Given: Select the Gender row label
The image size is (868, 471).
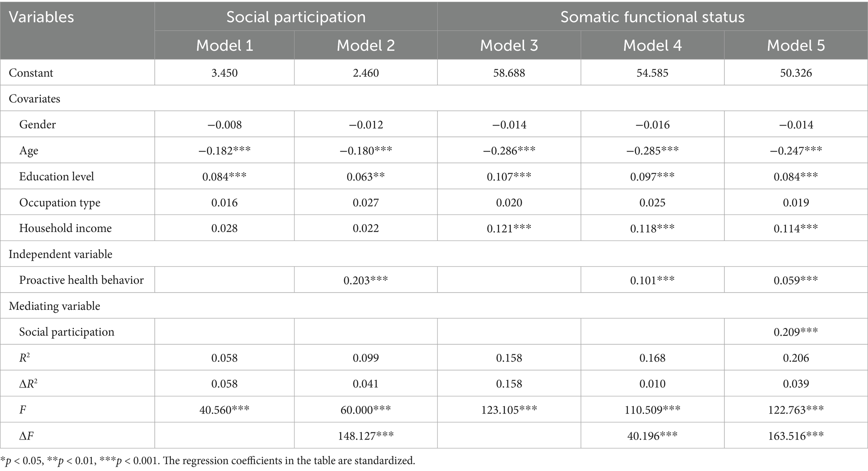Looking at the screenshot, I should (x=37, y=125).
